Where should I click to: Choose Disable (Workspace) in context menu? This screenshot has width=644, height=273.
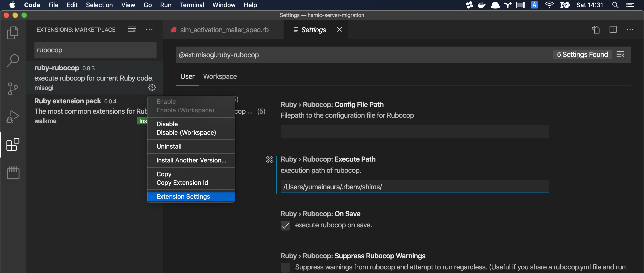click(191, 132)
